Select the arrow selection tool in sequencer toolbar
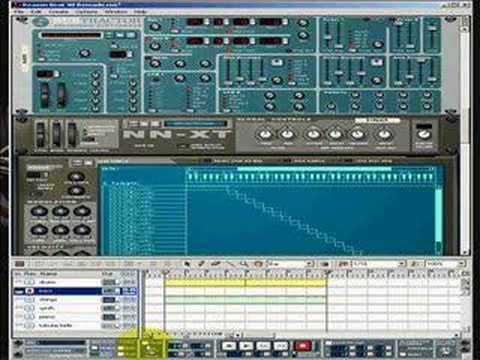 (187, 264)
